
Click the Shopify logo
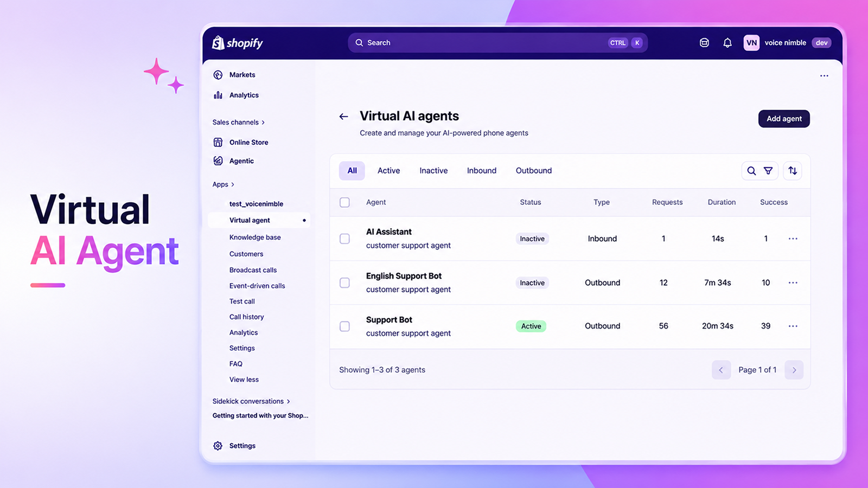(x=238, y=43)
